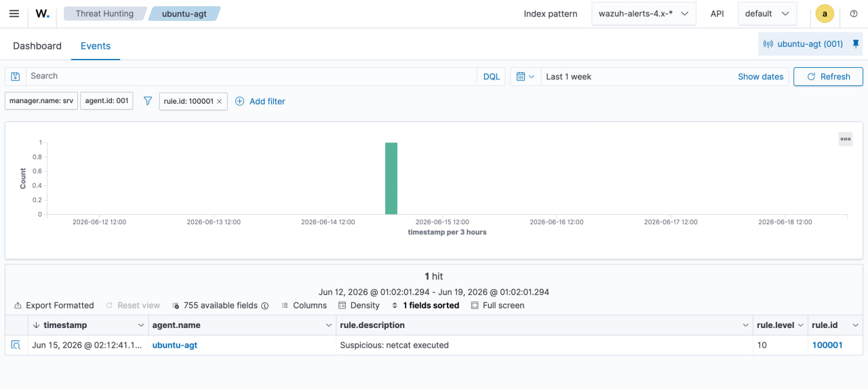Open the help icon in header
This screenshot has height=389, width=868.
point(854,14)
